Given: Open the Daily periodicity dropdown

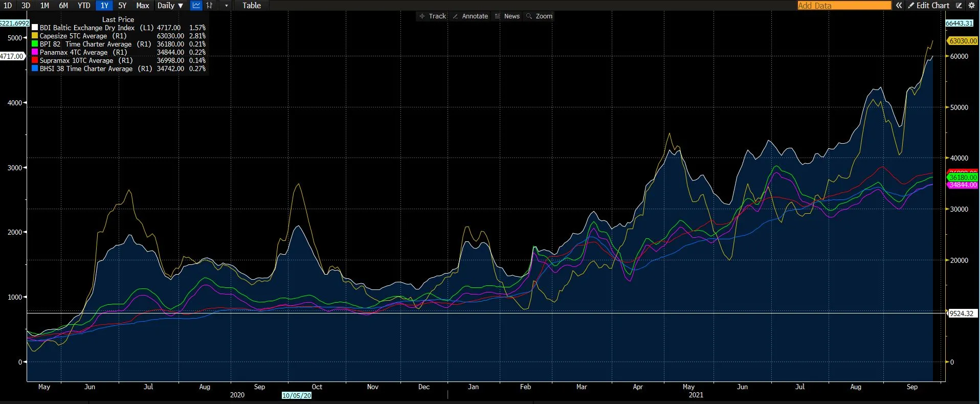Looking at the screenshot, I should [x=170, y=5].
